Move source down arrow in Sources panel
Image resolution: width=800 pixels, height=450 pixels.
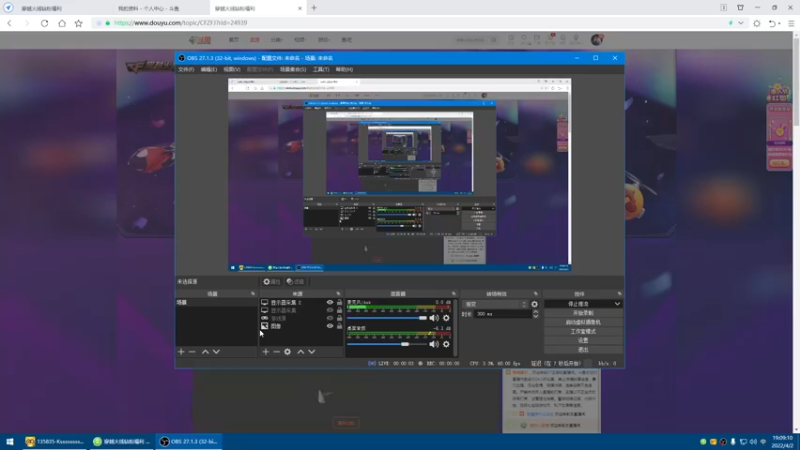click(312, 352)
